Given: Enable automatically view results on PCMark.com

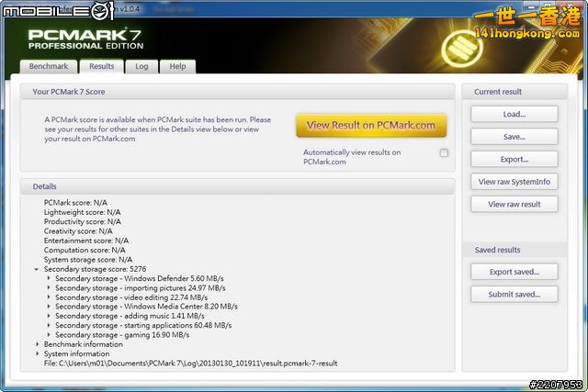Looking at the screenshot, I should pos(444,153).
